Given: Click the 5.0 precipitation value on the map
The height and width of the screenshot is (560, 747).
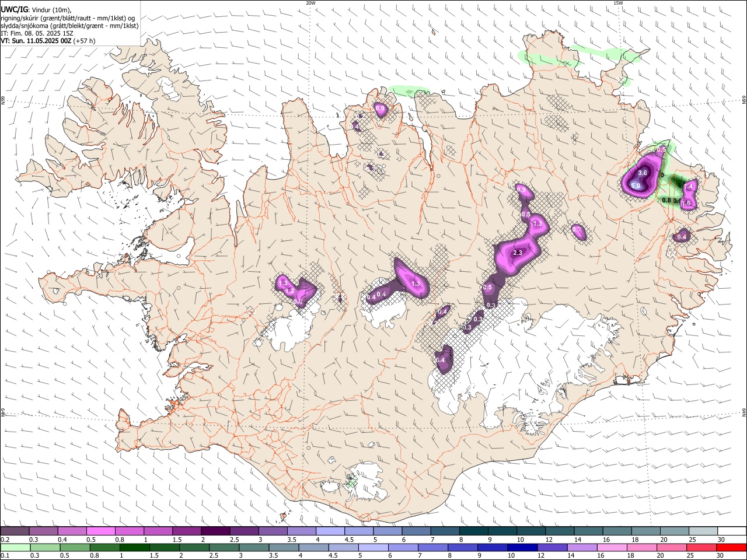Looking at the screenshot, I should 636,185.
